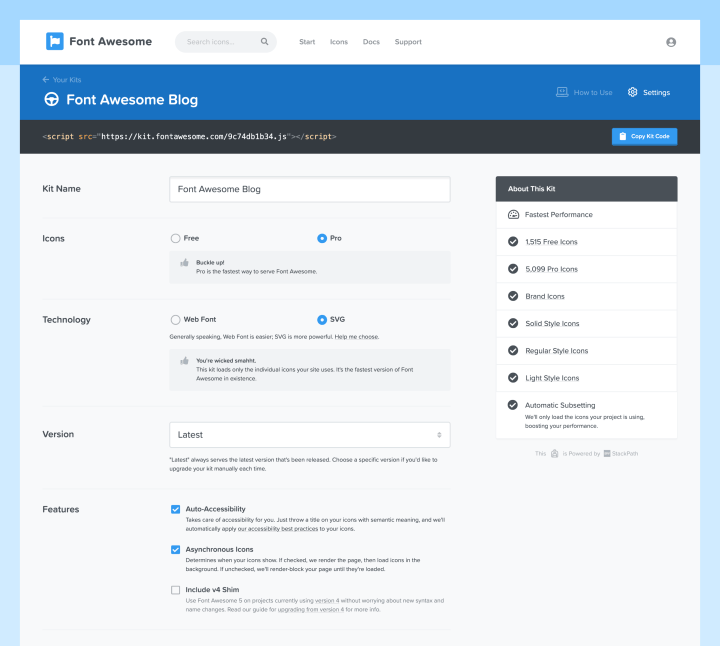Click the Automatic Subsetting text
This screenshot has height=646, width=720.
pyautogui.click(x=560, y=405)
